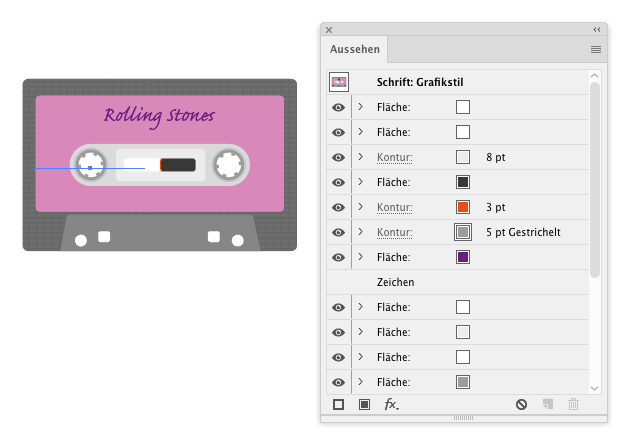
Task: Open the Kontur link of the Gestrichelt stroke
Action: tap(394, 232)
